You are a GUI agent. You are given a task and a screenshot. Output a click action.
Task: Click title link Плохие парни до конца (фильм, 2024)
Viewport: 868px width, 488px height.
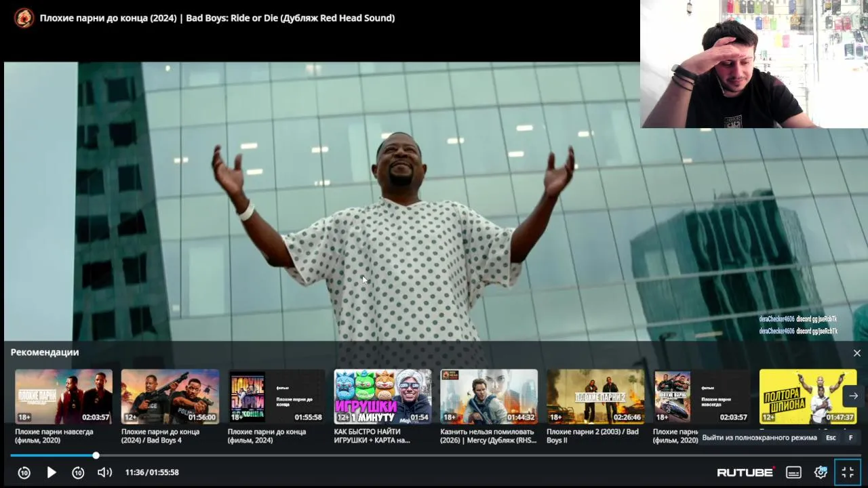coord(267,436)
